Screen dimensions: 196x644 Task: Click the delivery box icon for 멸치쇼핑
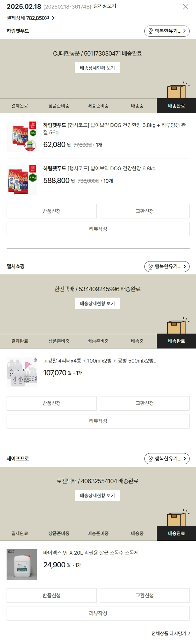tap(176, 326)
